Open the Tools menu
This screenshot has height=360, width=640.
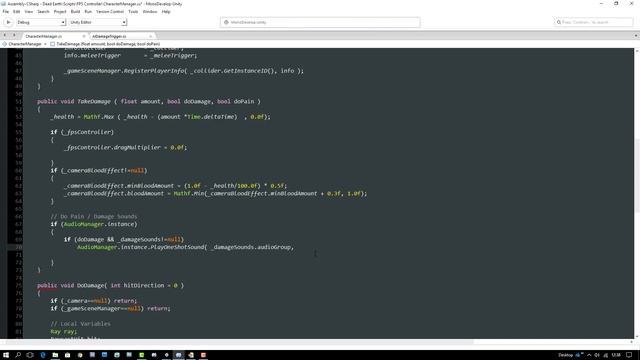[x=133, y=12]
